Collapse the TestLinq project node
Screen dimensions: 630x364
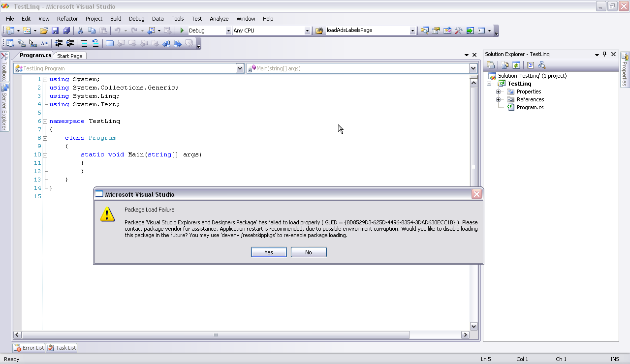[489, 84]
